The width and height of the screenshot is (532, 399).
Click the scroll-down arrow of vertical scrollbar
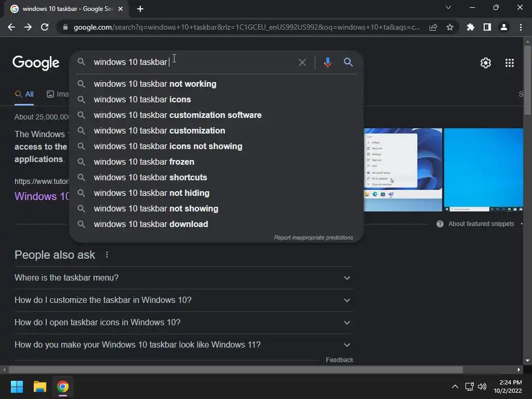[527, 361]
